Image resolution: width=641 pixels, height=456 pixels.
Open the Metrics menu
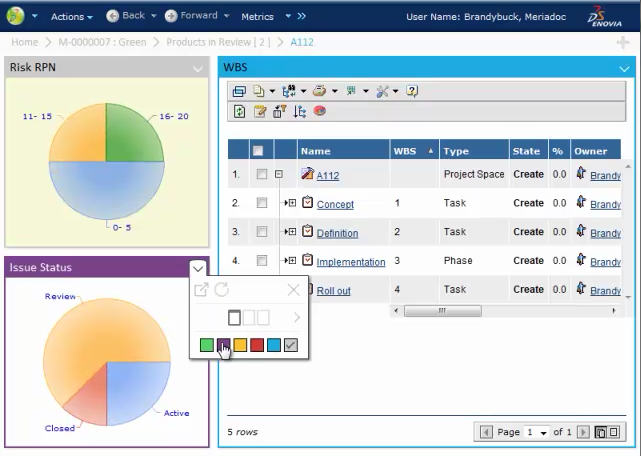coord(257,17)
